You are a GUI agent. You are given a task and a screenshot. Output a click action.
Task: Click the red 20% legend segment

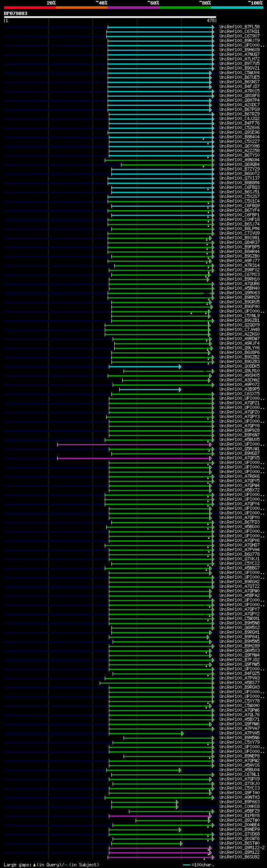30,8
